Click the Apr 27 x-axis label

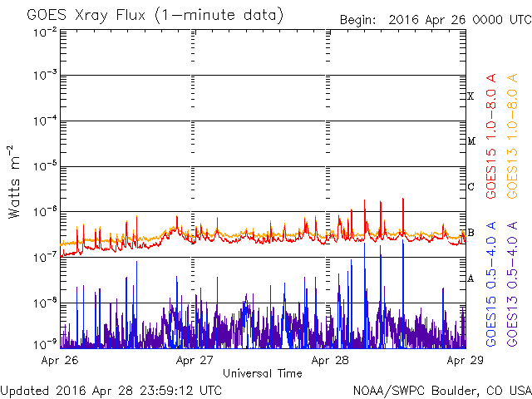coord(193,362)
